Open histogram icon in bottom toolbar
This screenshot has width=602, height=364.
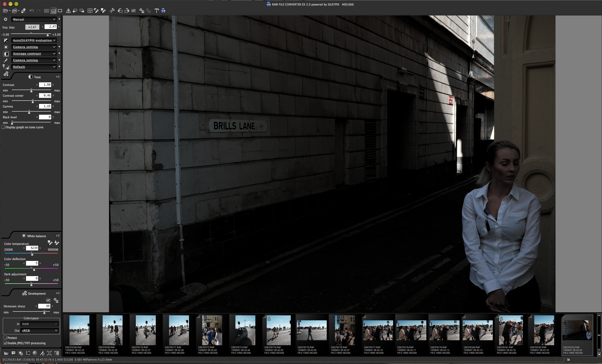[6, 353]
